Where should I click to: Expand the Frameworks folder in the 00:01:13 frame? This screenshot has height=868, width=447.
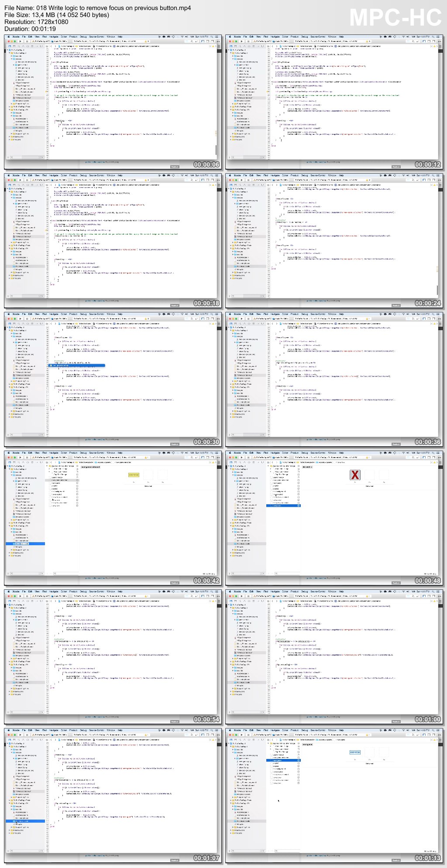231,830
